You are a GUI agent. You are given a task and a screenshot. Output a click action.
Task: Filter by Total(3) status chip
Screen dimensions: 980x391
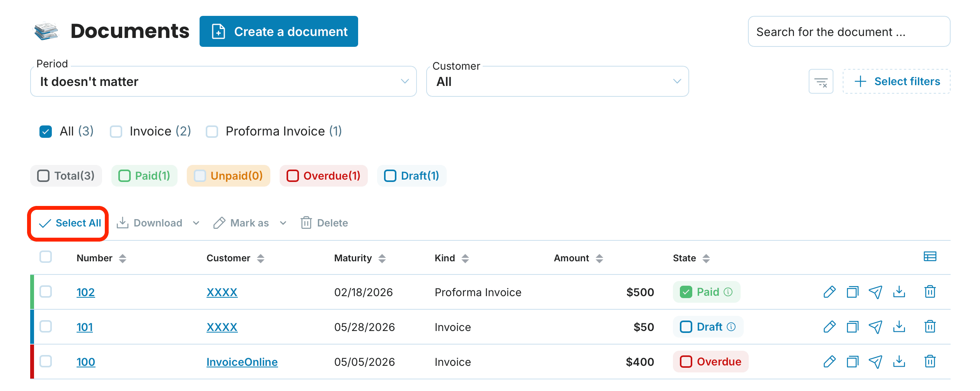pyautogui.click(x=66, y=176)
